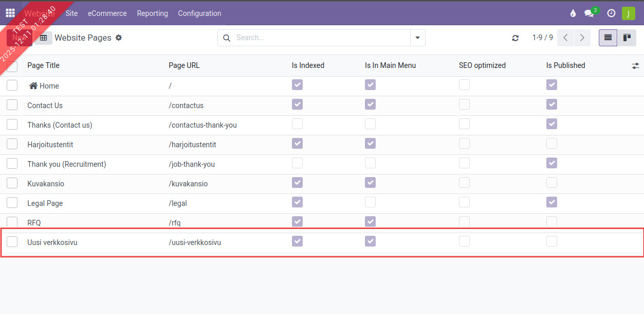Screen dimensions: 644x314
Task: Toggle Is In Main Menu for Legal Page
Action: coord(370,202)
